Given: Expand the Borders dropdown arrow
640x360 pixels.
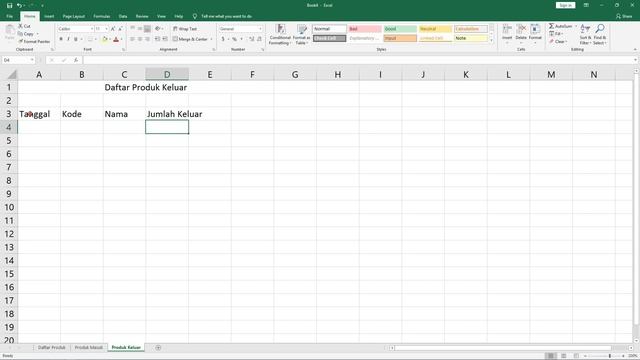Looking at the screenshot, I should click(96, 39).
